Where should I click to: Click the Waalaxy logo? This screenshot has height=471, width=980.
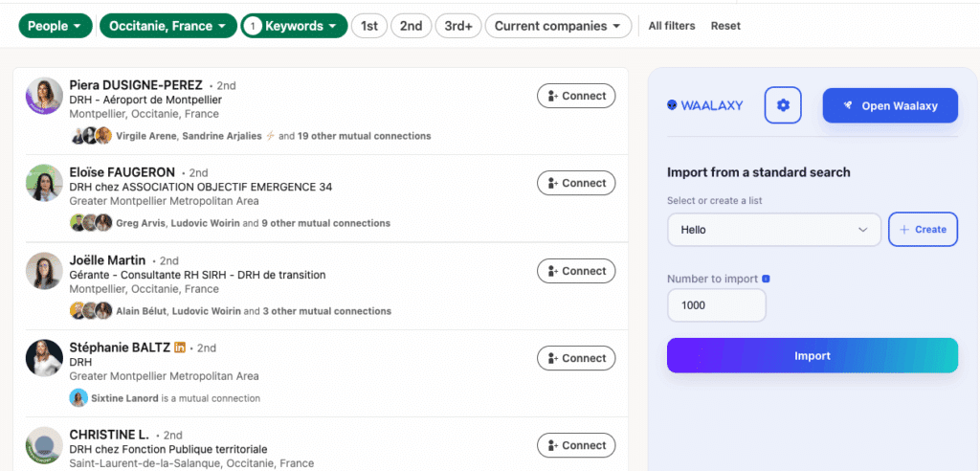(704, 105)
